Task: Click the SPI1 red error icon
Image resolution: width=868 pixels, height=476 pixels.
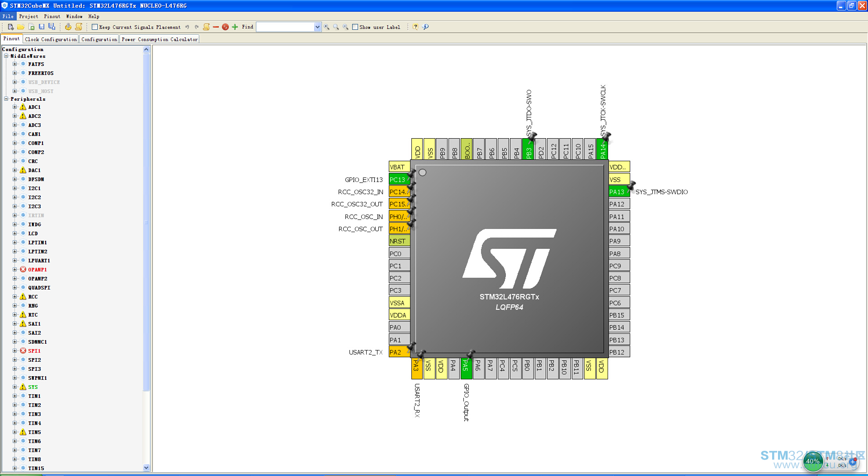Action: click(23, 351)
